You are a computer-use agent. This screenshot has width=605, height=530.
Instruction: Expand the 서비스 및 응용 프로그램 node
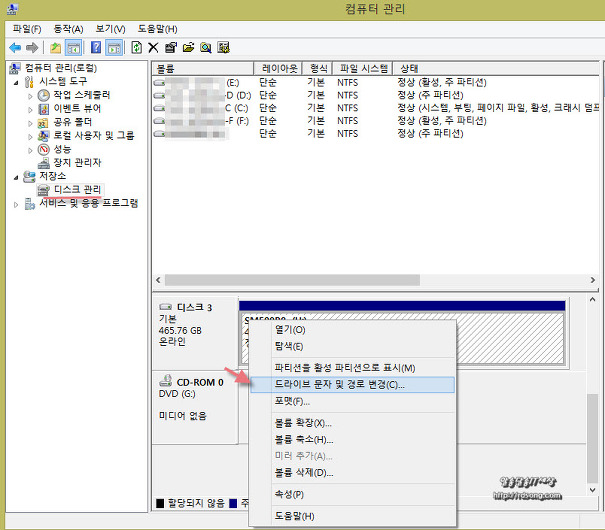(x=16, y=203)
